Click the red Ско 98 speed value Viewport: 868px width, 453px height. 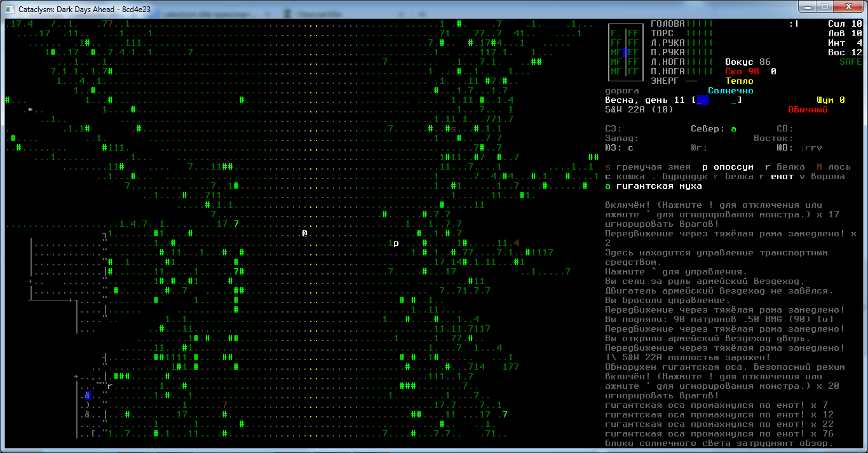point(742,71)
